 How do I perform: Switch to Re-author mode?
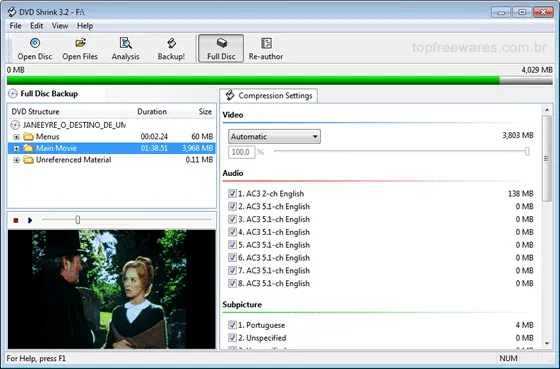pyautogui.click(x=266, y=49)
